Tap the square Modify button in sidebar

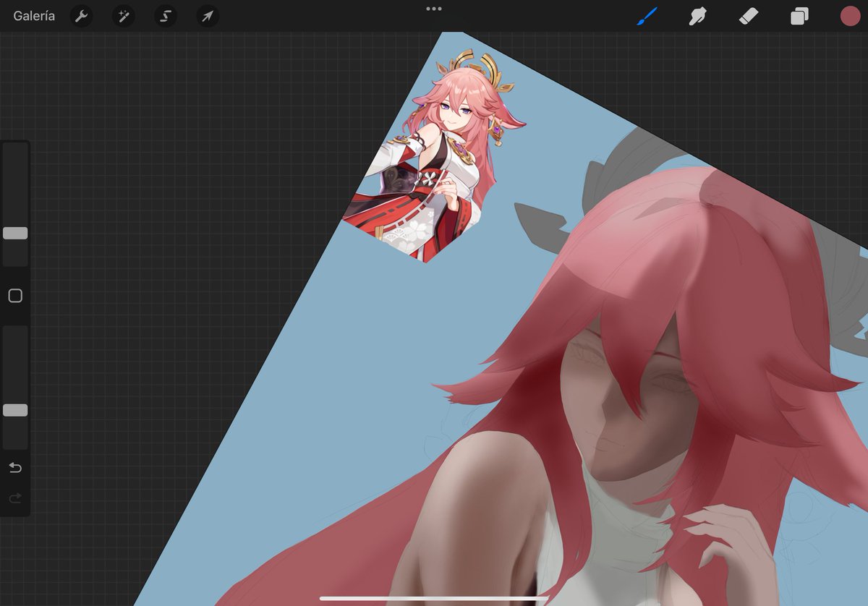point(15,296)
